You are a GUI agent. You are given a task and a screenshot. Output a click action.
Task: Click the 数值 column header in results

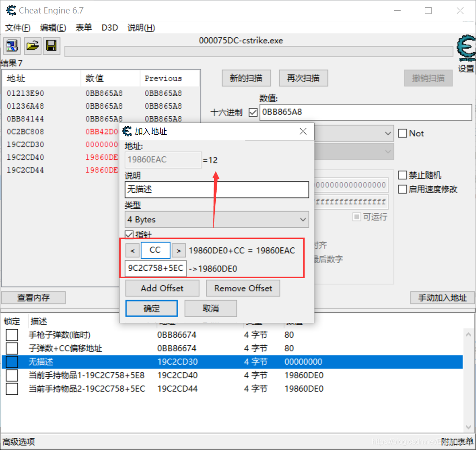pos(110,79)
